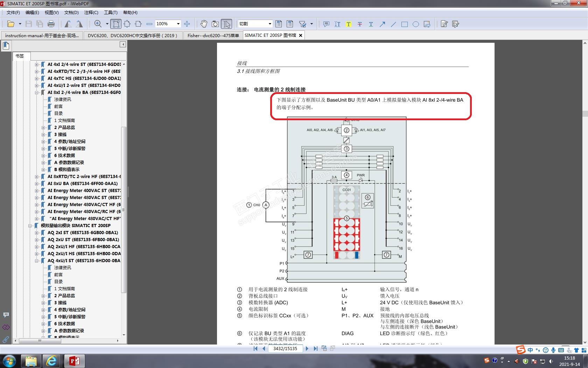This screenshot has height=368, width=588.
Task: Select the zoom magnifier tool
Action: (x=98, y=24)
